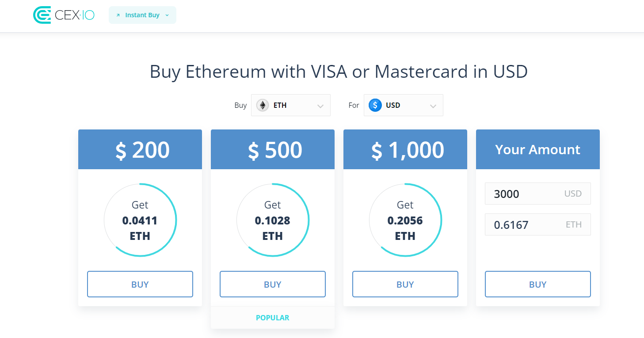Click the ETH amount field showing 0.6167
644x338 pixels.
pos(538,224)
